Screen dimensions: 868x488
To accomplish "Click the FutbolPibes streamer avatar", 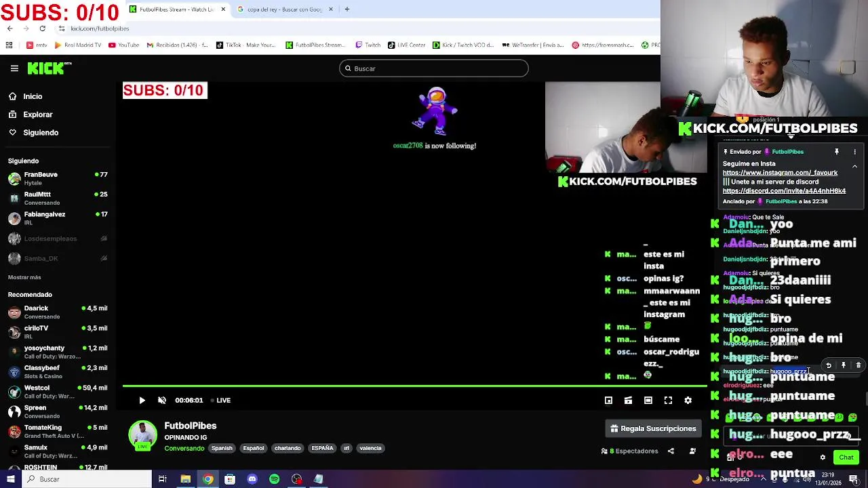I will point(142,435).
